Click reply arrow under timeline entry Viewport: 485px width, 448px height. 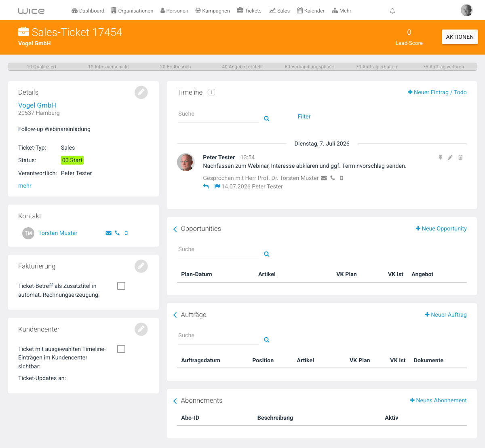point(206,186)
